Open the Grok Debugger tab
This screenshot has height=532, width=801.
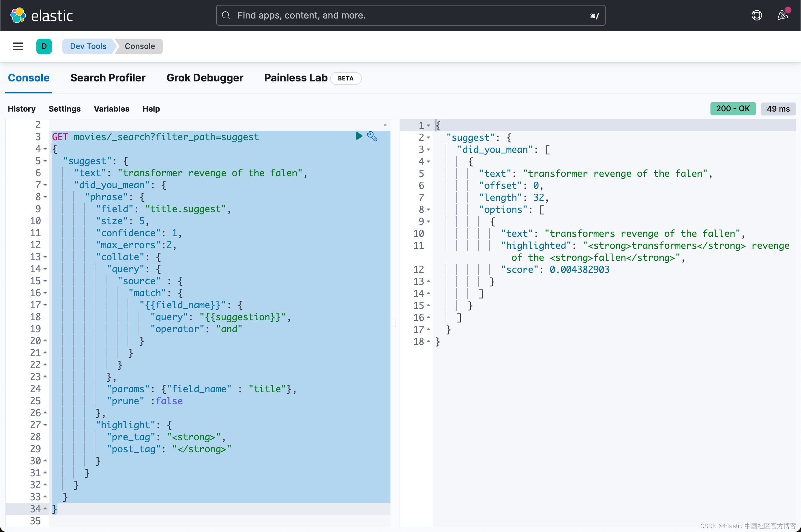click(x=205, y=78)
